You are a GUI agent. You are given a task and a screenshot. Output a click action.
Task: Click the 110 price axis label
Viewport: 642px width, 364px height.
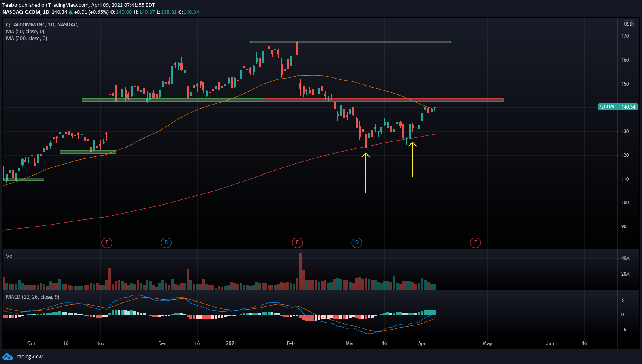625,179
